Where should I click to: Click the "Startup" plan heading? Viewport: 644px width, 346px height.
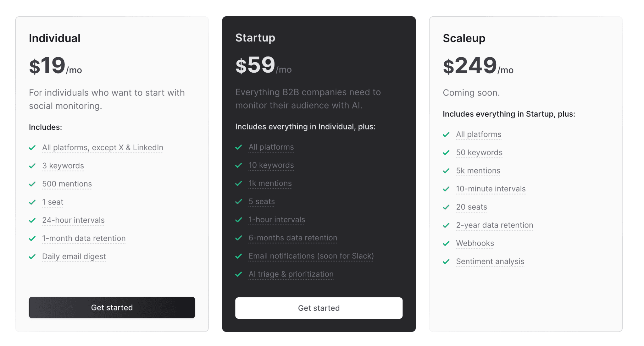tap(255, 38)
